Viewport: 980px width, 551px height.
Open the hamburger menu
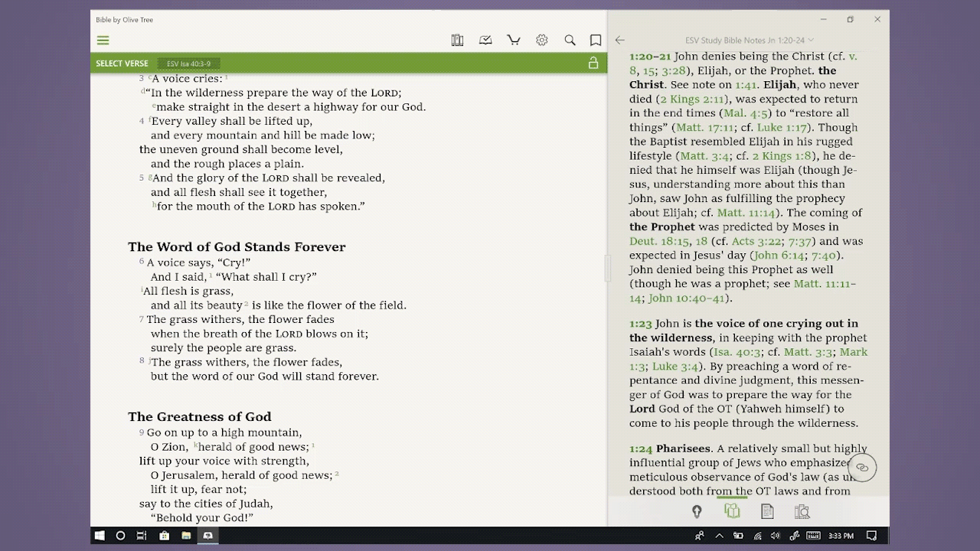click(103, 41)
